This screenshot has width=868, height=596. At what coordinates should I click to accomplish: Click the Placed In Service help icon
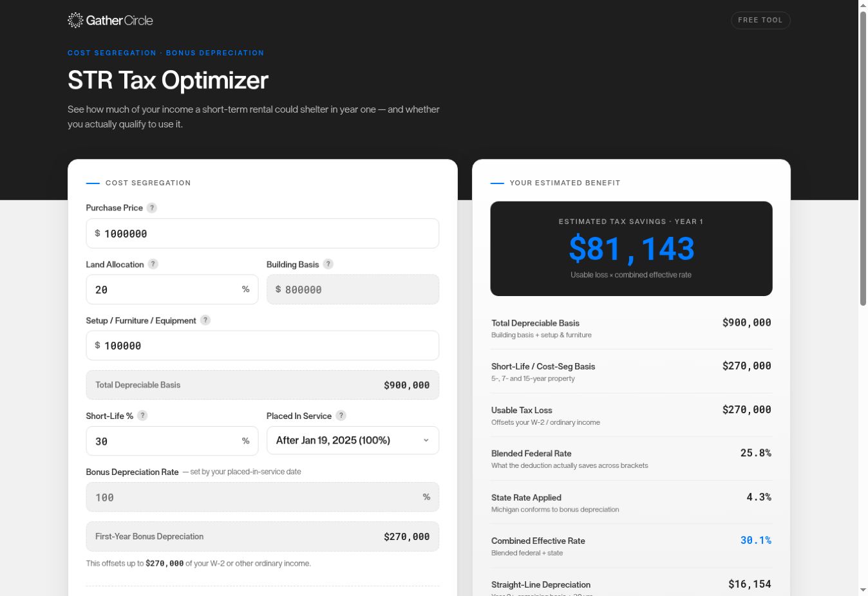[341, 416]
